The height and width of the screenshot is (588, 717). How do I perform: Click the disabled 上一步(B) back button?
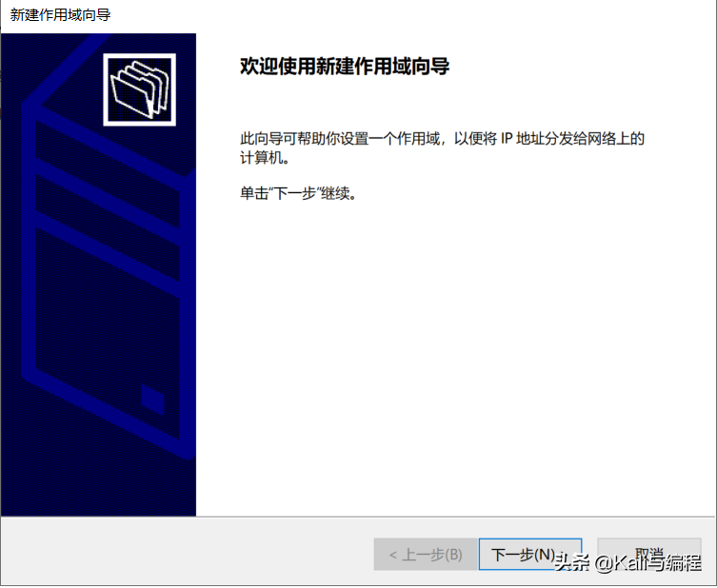[x=426, y=555]
